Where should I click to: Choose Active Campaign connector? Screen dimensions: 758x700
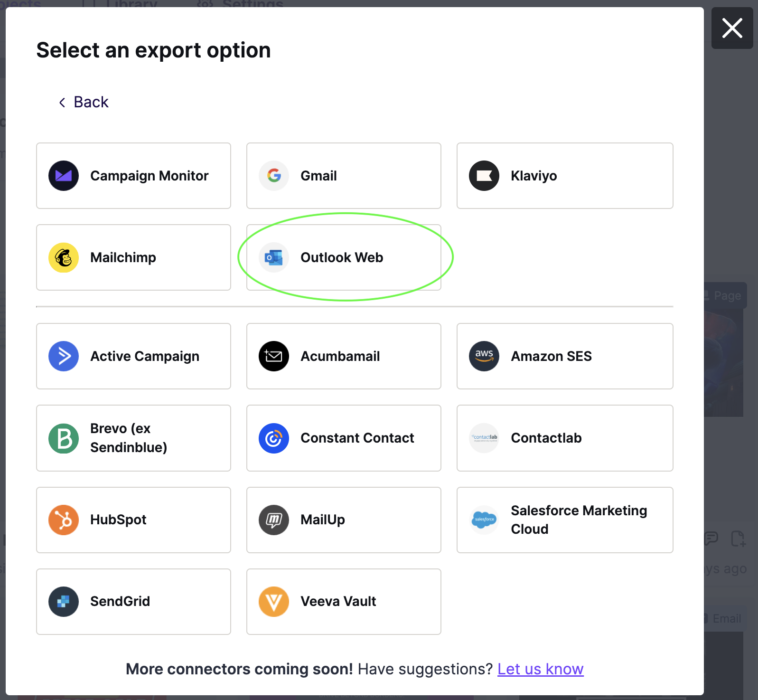pos(133,356)
